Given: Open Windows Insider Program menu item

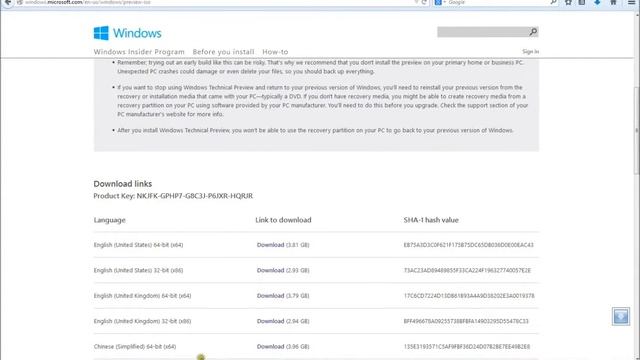Looking at the screenshot, I should [x=139, y=52].
